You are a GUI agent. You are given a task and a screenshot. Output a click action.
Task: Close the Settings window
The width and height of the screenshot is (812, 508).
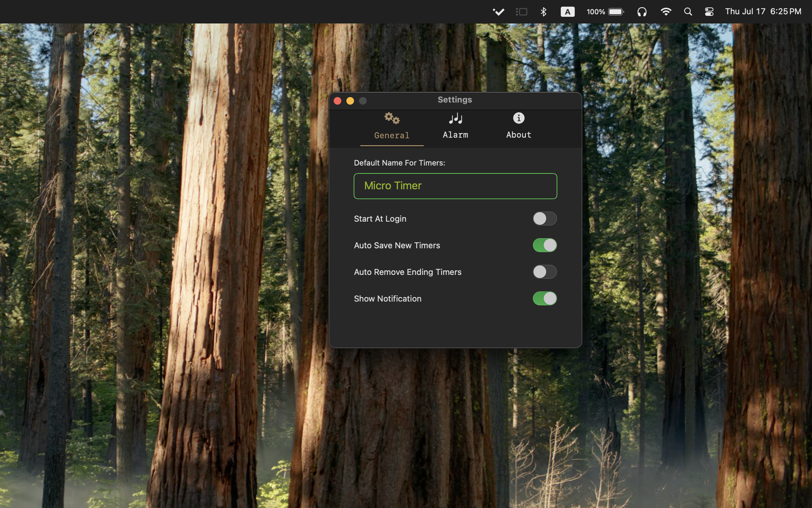pos(337,101)
